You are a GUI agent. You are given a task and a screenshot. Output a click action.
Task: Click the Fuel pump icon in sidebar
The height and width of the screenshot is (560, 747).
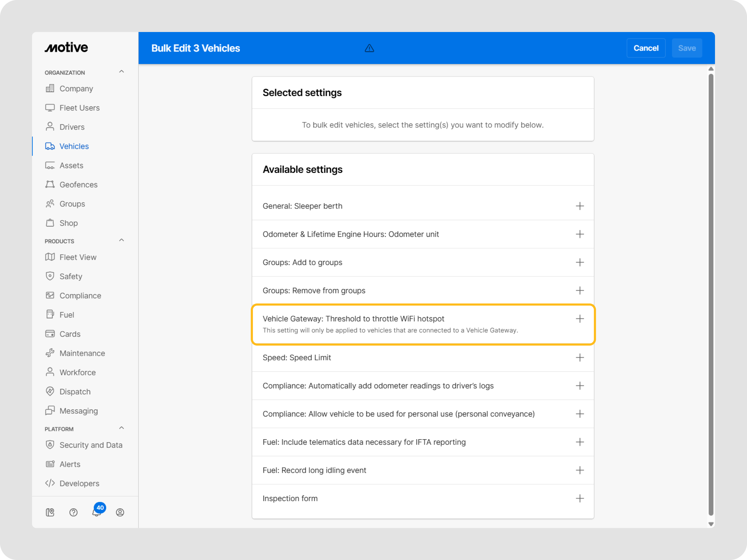click(x=50, y=314)
